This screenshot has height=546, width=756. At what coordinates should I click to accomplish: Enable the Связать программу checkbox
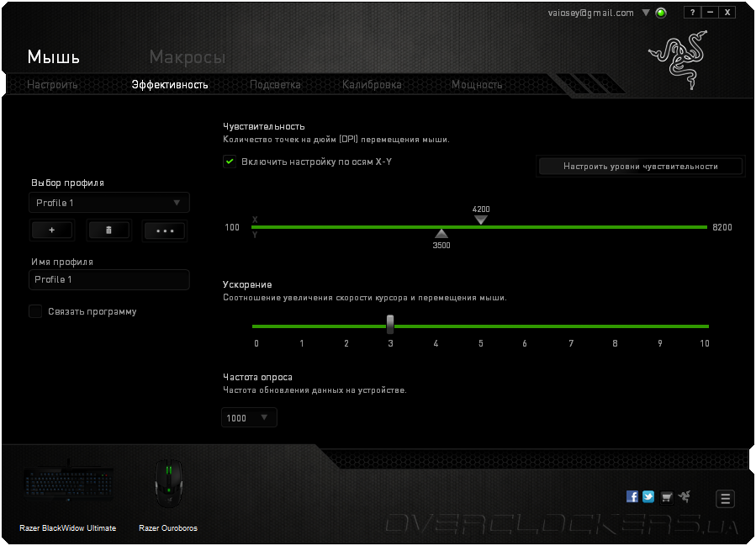tap(35, 311)
